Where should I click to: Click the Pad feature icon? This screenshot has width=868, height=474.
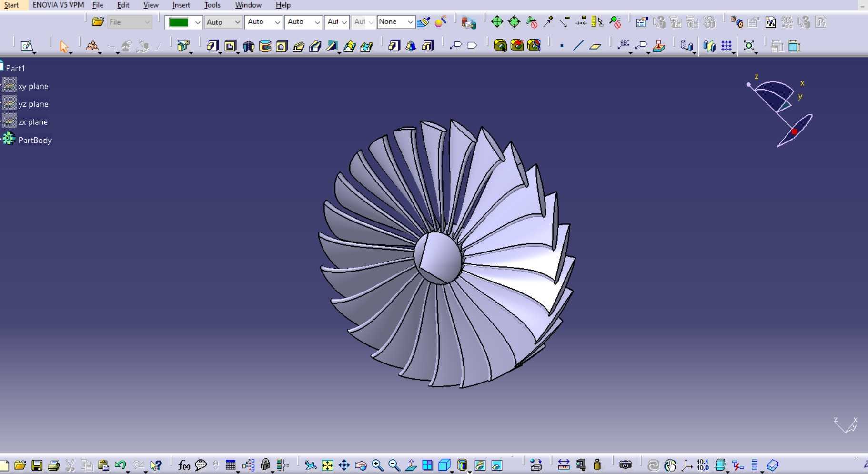point(212,46)
